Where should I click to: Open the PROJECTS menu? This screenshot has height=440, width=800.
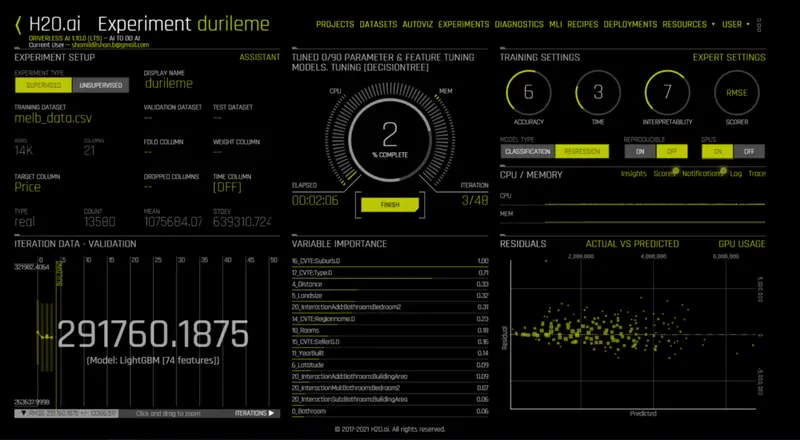335,25
